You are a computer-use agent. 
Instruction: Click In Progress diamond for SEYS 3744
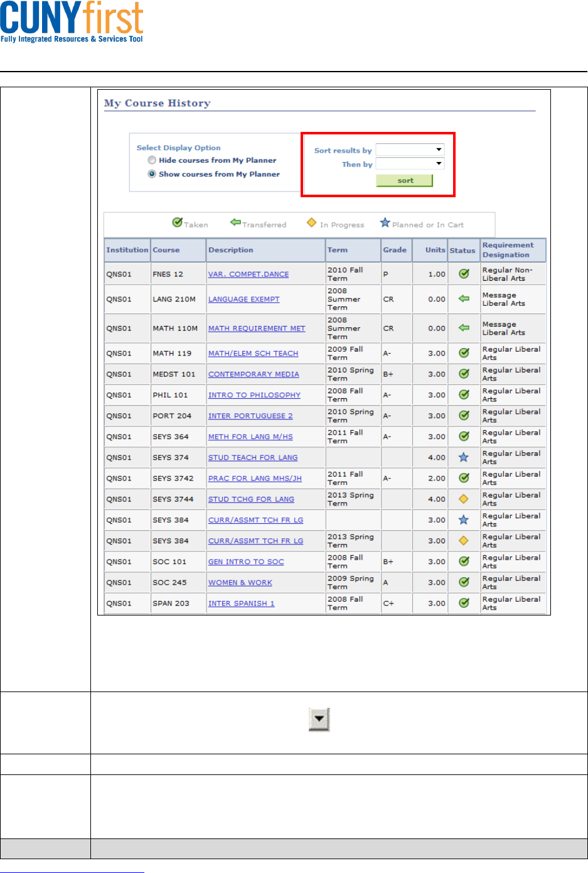click(464, 499)
